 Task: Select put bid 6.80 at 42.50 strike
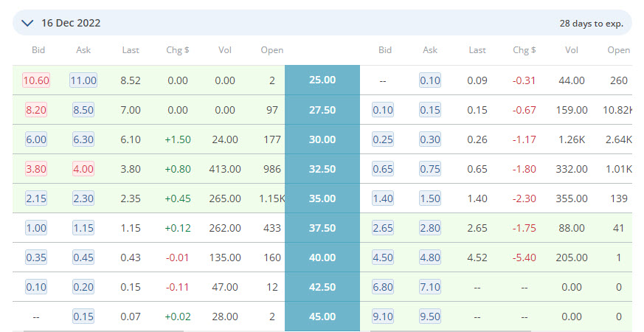pyautogui.click(x=383, y=287)
